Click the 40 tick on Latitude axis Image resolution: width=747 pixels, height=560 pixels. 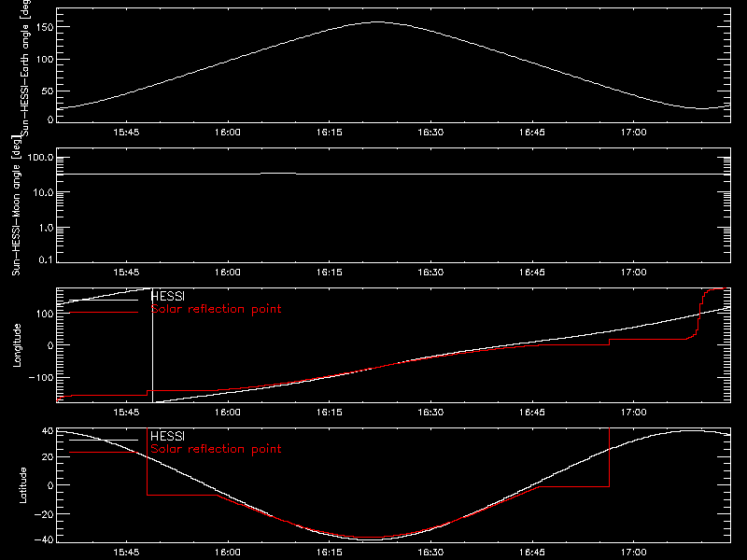48,431
